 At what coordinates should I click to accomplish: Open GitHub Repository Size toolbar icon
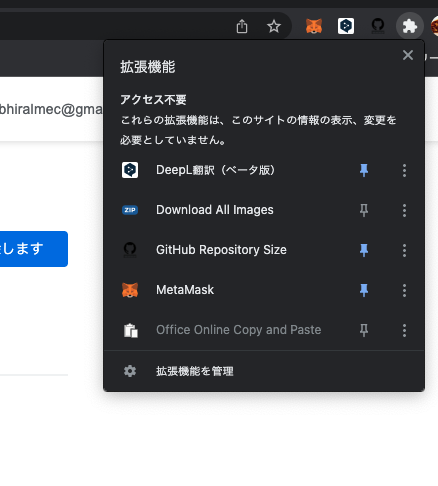378,26
